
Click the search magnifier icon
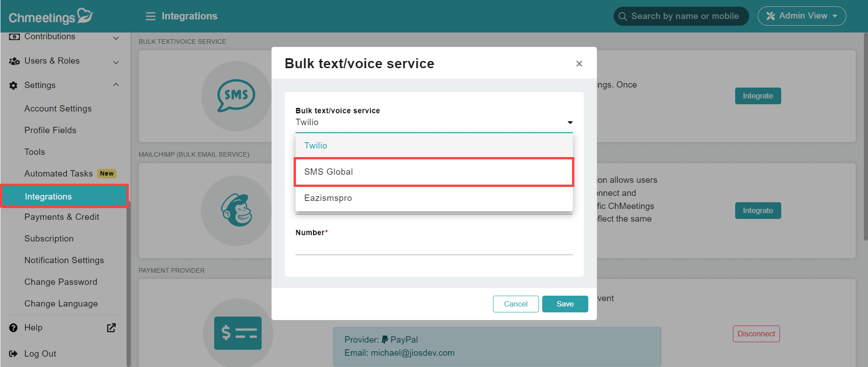(x=623, y=16)
